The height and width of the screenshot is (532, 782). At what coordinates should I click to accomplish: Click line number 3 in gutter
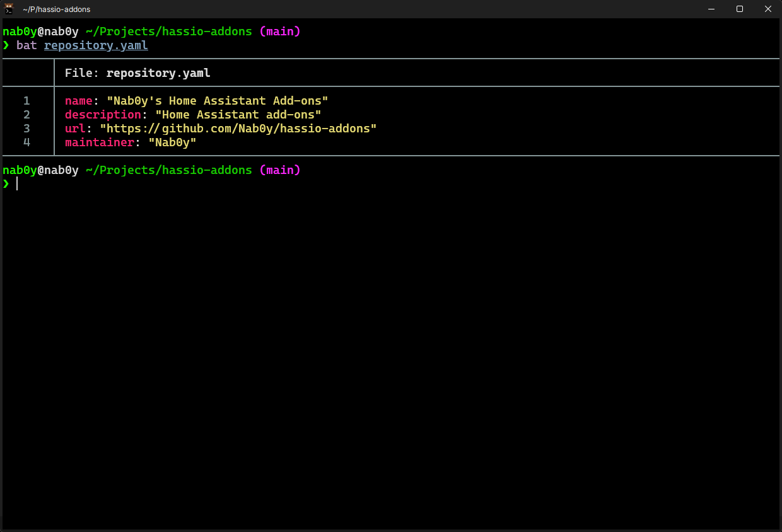(x=26, y=129)
